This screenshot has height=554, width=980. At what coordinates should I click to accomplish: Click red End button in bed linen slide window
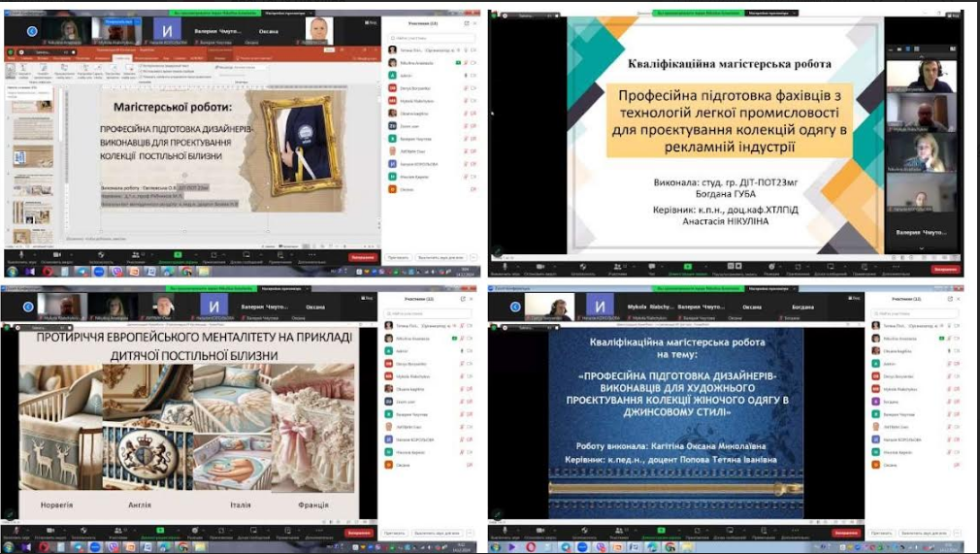(363, 257)
